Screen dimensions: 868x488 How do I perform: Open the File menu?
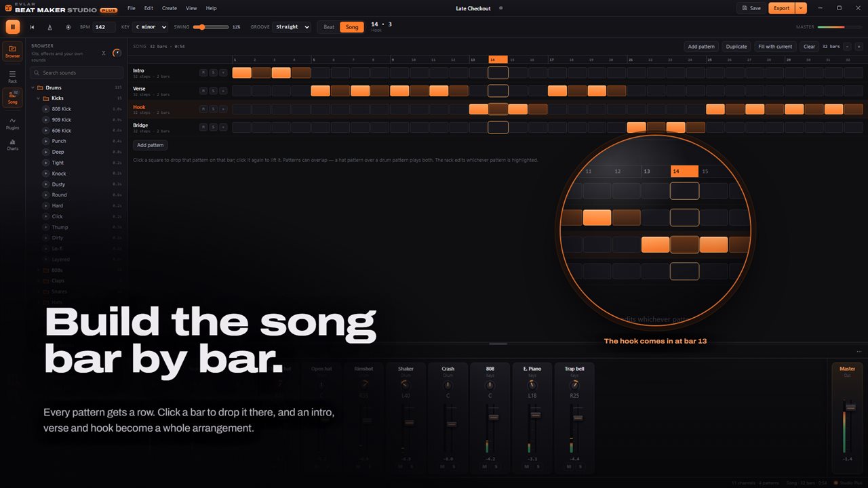[132, 8]
